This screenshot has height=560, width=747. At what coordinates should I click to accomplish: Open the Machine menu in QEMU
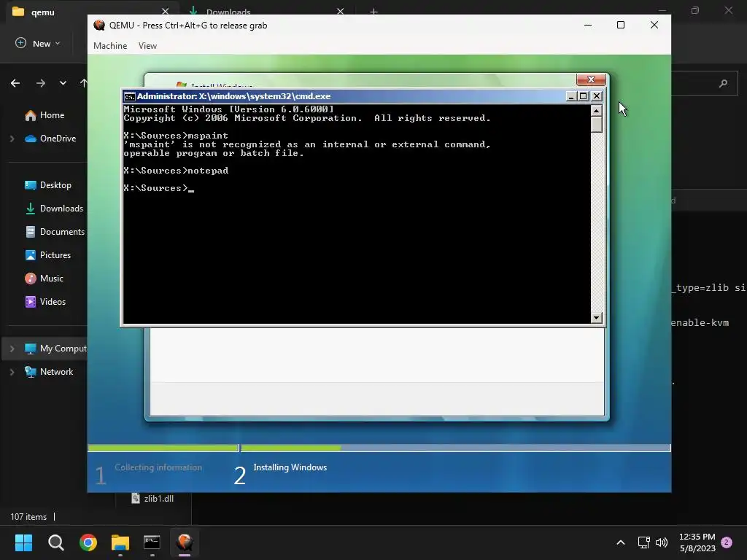coord(110,46)
